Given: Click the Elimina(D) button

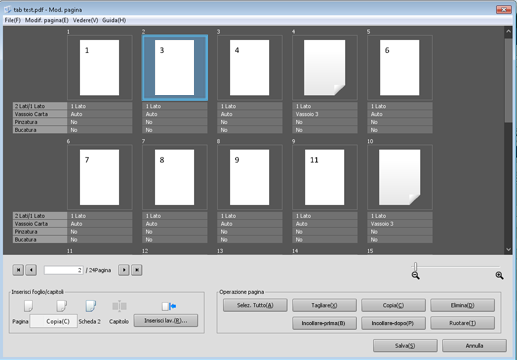Looking at the screenshot, I should pos(462,305).
